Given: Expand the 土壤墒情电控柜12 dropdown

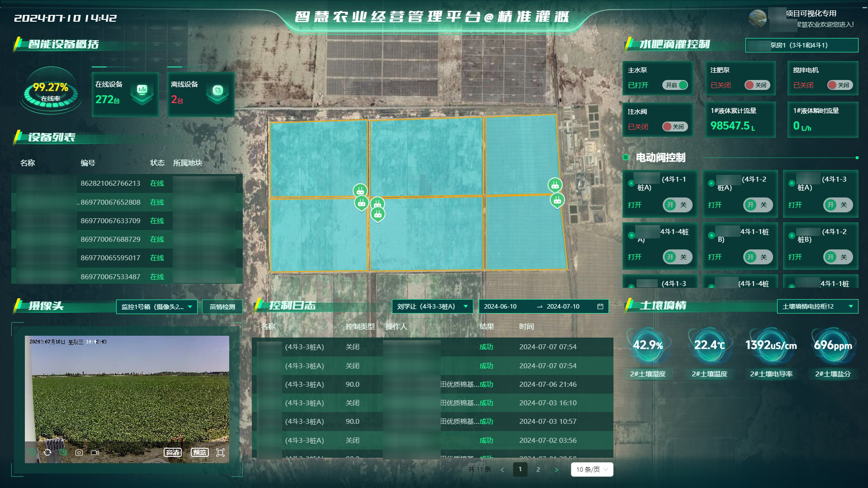Looking at the screenshot, I should coord(817,306).
